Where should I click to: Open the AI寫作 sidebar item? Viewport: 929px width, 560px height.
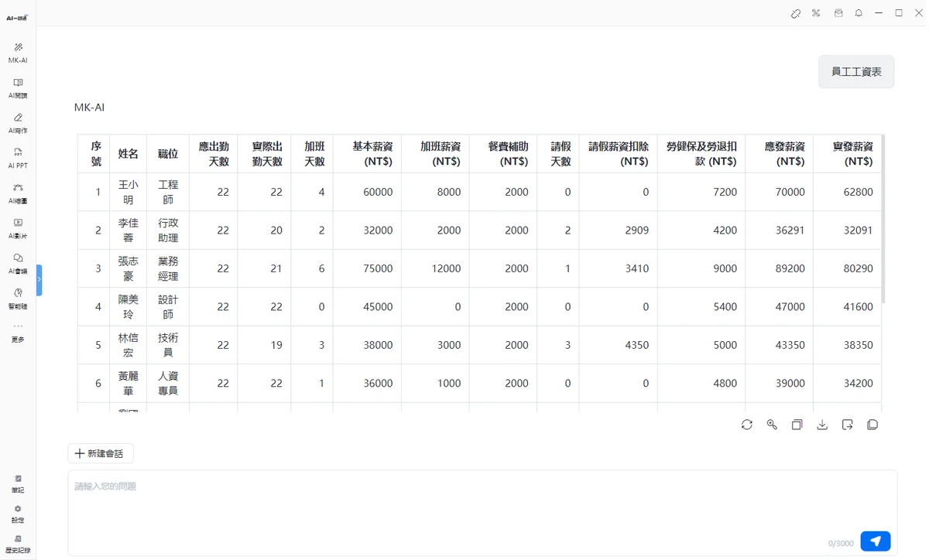pyautogui.click(x=18, y=123)
